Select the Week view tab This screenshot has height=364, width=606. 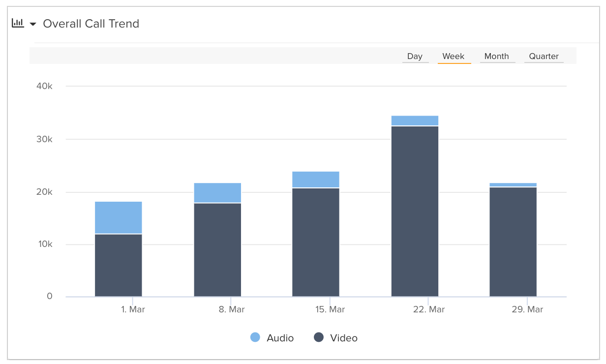click(x=454, y=56)
